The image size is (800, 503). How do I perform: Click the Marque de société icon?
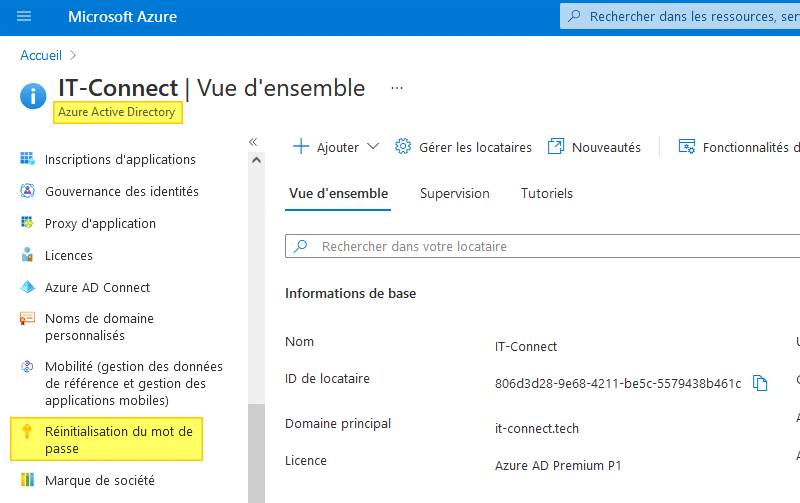27,480
